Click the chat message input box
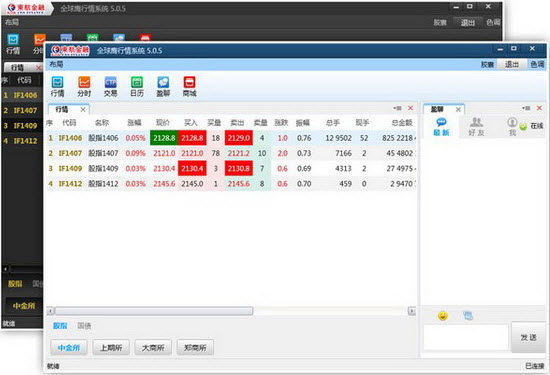Image resolution: width=550 pixels, height=375 pixels. click(x=466, y=337)
